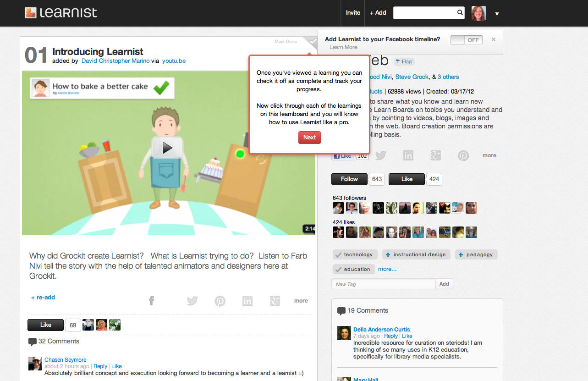The image size is (588, 381).
Task: Open the Invite menu item
Action: [x=353, y=13]
